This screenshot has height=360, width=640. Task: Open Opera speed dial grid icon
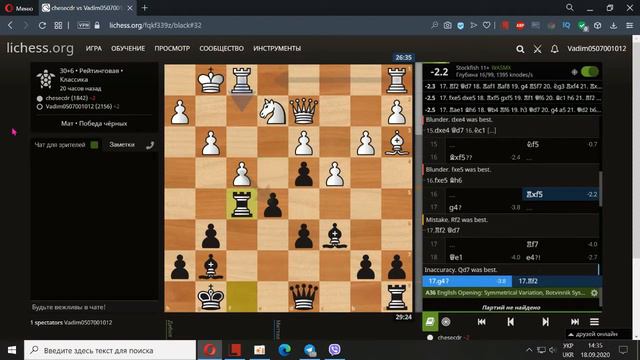pyautogui.click(x=58, y=25)
